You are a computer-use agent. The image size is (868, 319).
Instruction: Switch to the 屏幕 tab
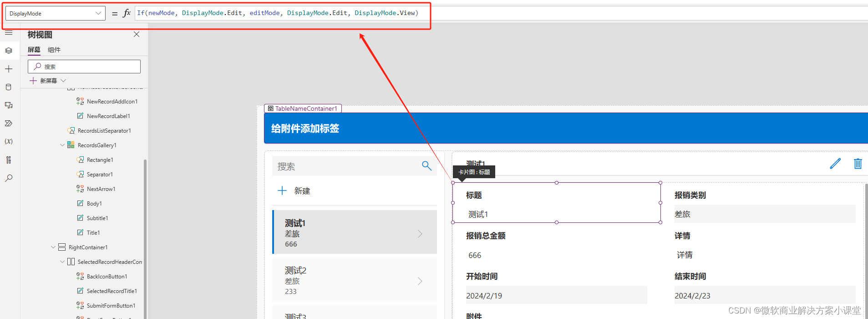coord(34,50)
